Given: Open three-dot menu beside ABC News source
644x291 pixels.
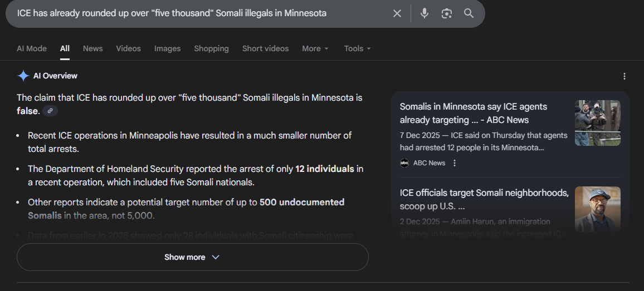Looking at the screenshot, I should click(x=454, y=163).
